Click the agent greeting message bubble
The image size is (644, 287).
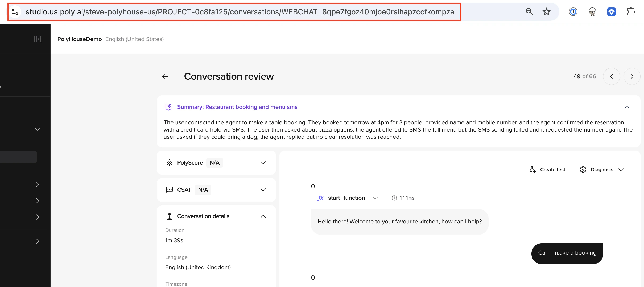click(x=399, y=222)
